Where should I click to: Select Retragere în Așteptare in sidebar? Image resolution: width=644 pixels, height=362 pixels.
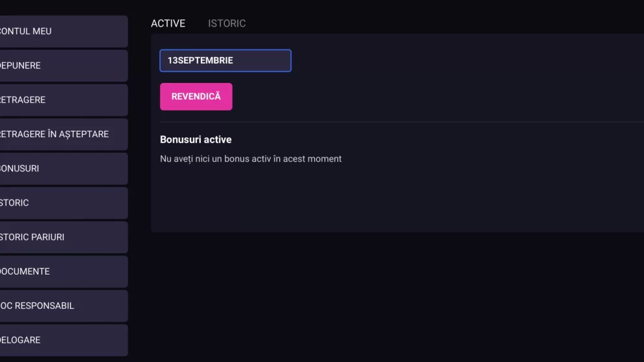[63, 134]
